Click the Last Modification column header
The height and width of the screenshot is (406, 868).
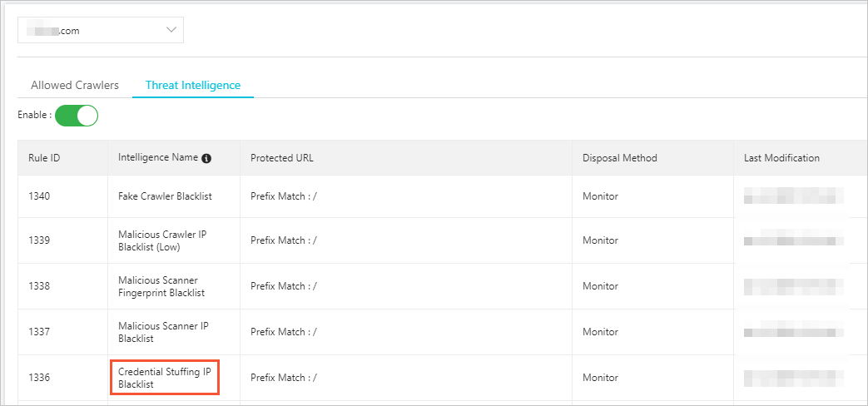(x=781, y=158)
